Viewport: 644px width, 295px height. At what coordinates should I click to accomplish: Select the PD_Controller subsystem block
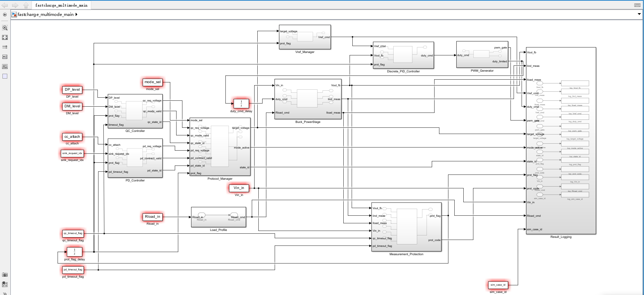click(135, 158)
